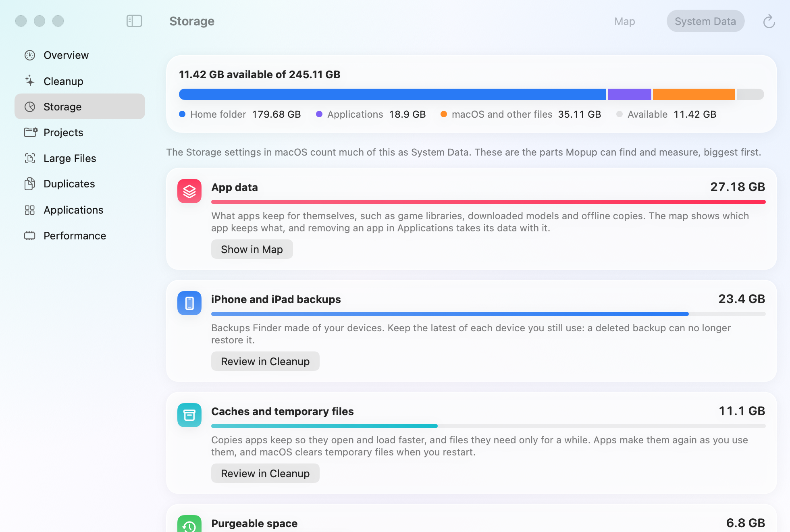
Task: Click the App data red usage bar
Action: 489,202
